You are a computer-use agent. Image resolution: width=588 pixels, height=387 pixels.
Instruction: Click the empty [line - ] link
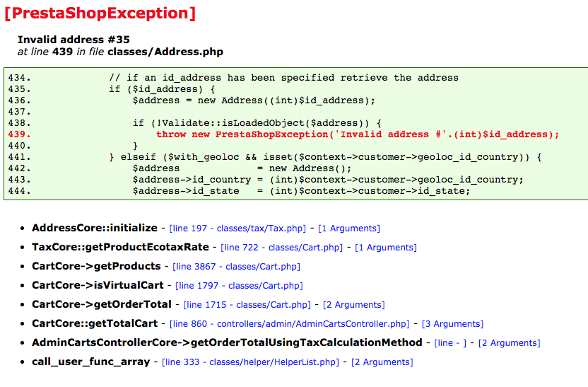coord(450,343)
